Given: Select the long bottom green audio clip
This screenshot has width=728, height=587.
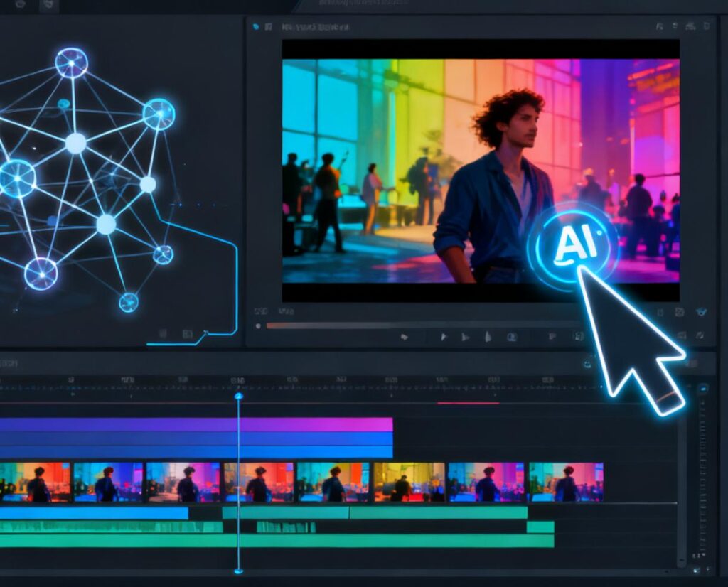Looking at the screenshot, I should coord(276,541).
